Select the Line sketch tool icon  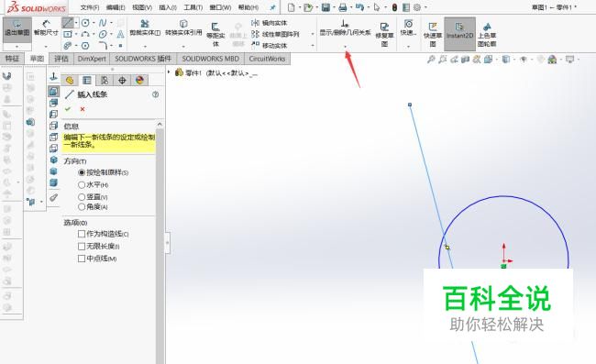[x=68, y=23]
